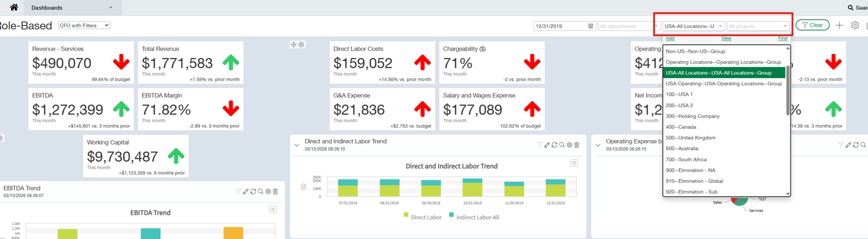Select 920--Elimination - Sub location

[x=724, y=192]
